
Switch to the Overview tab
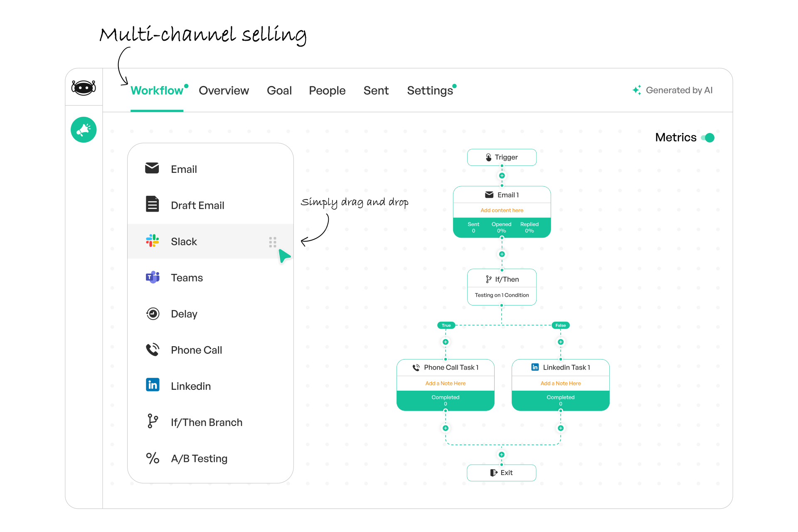click(x=224, y=91)
